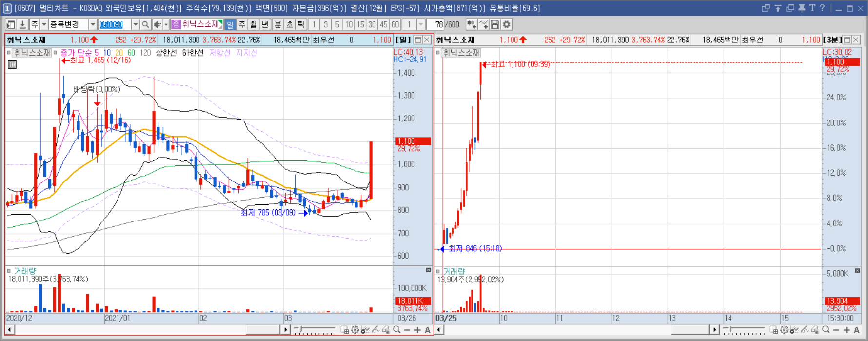Click the A auto-scale icon below 3-minute chart

[857, 330]
